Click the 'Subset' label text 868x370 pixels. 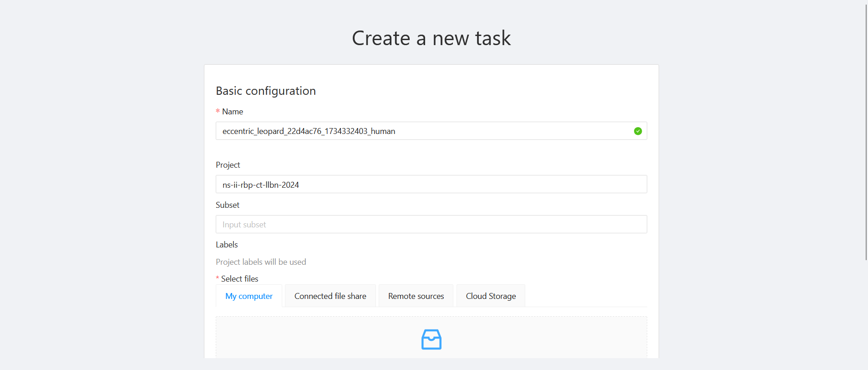[x=228, y=205]
